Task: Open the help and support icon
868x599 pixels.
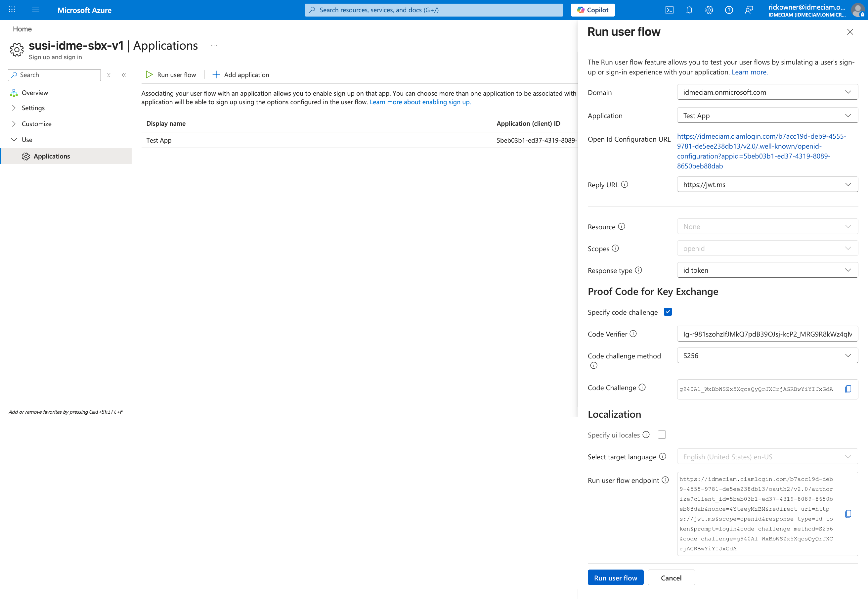Action: click(x=729, y=10)
